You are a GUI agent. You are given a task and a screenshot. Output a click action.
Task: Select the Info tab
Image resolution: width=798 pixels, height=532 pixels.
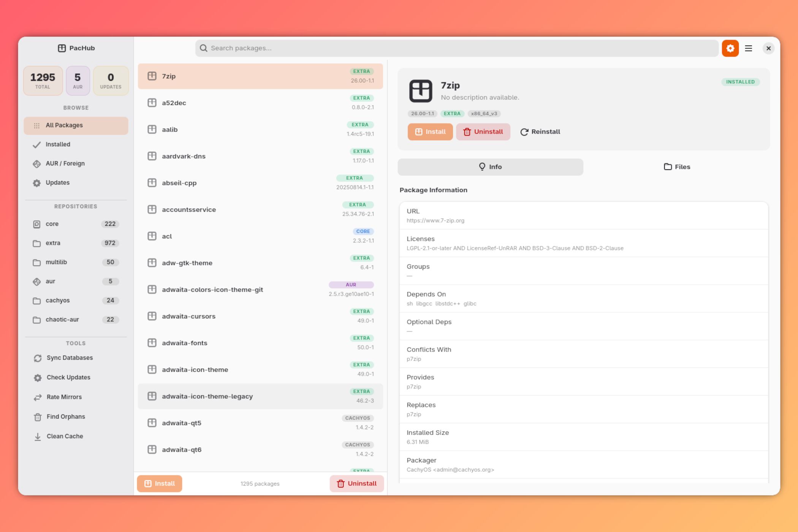pyautogui.click(x=490, y=166)
